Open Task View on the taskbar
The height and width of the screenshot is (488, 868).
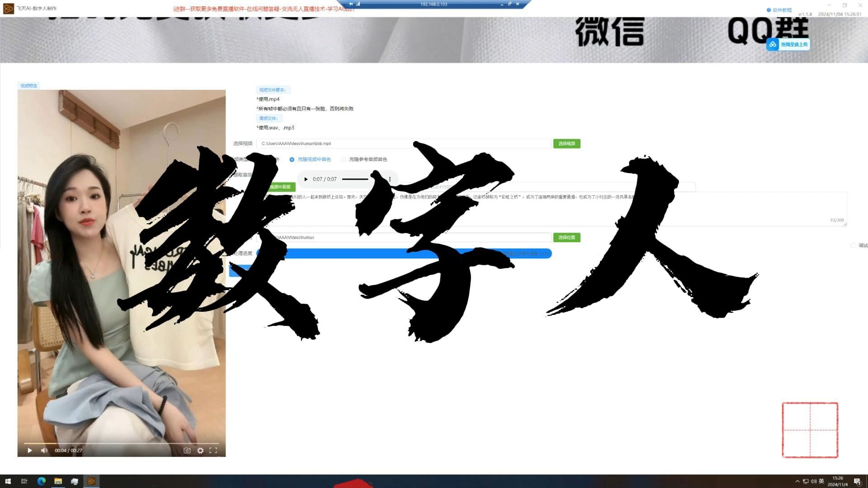click(24, 481)
